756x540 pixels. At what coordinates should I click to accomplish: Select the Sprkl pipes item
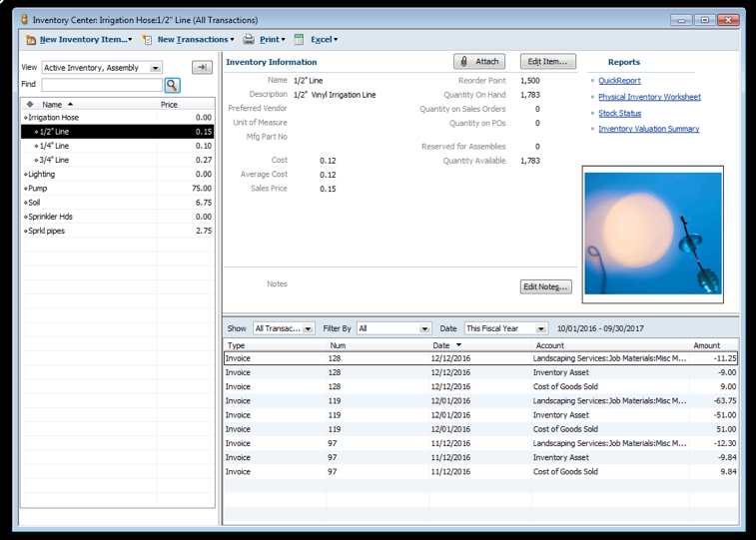118,231
